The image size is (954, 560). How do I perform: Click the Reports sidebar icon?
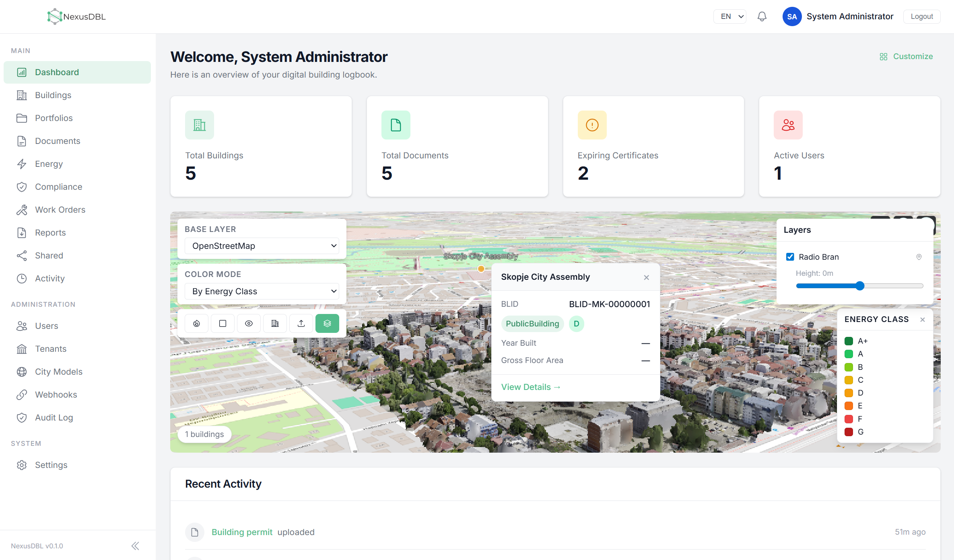pos(22,233)
